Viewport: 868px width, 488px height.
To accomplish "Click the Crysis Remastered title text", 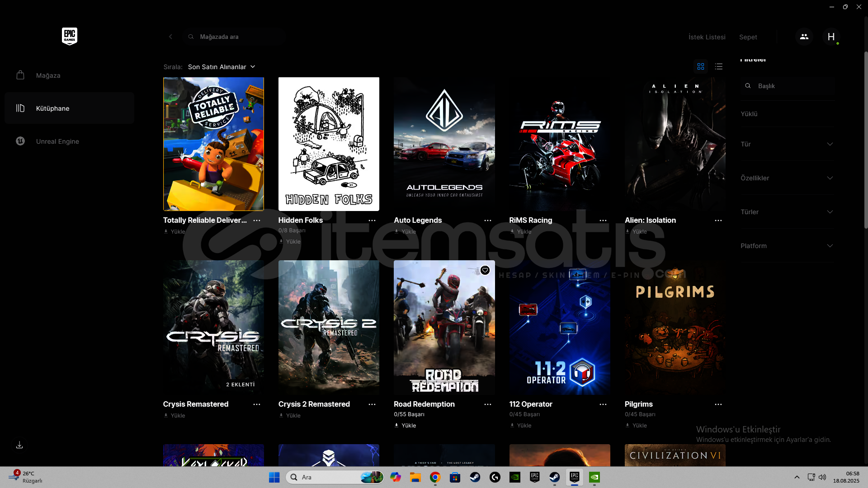I will pyautogui.click(x=196, y=404).
